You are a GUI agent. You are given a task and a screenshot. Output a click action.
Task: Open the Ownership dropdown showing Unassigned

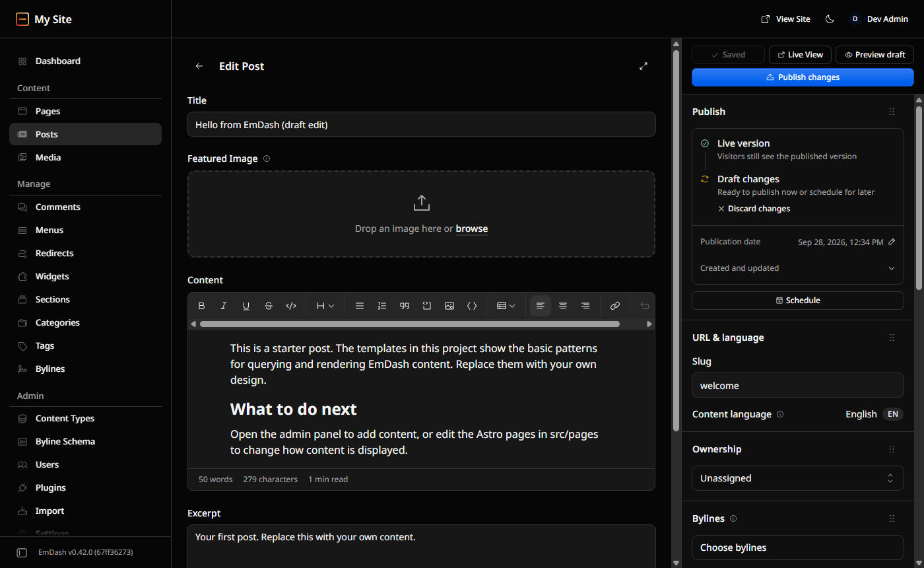pyautogui.click(x=798, y=478)
